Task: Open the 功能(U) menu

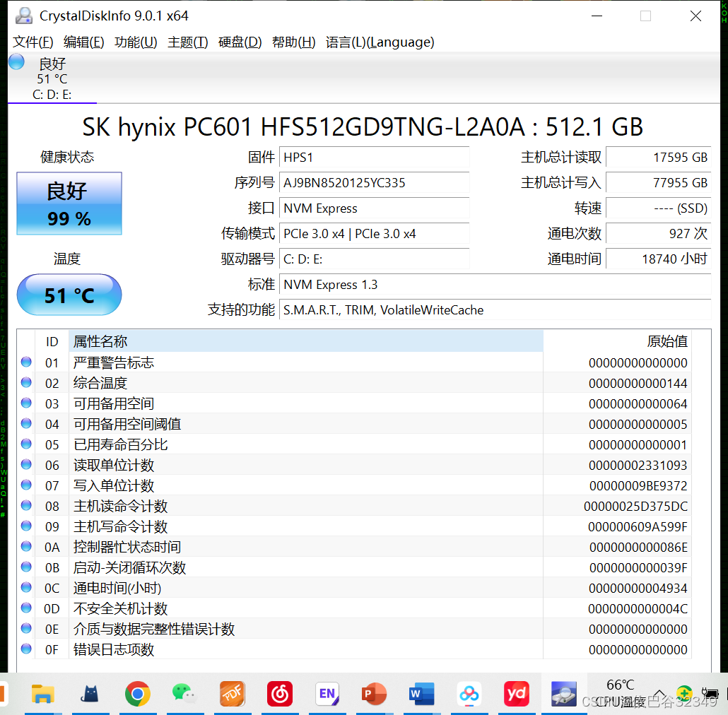Action: click(x=136, y=42)
